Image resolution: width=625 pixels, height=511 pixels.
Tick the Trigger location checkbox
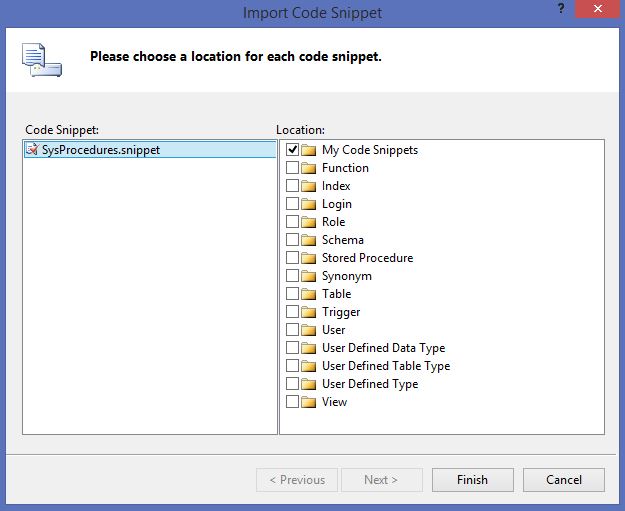[x=292, y=312]
